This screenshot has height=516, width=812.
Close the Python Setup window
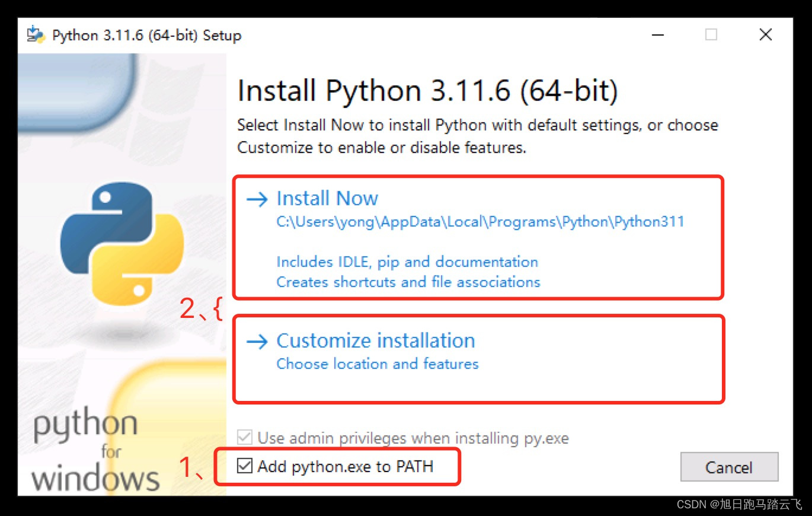(766, 35)
